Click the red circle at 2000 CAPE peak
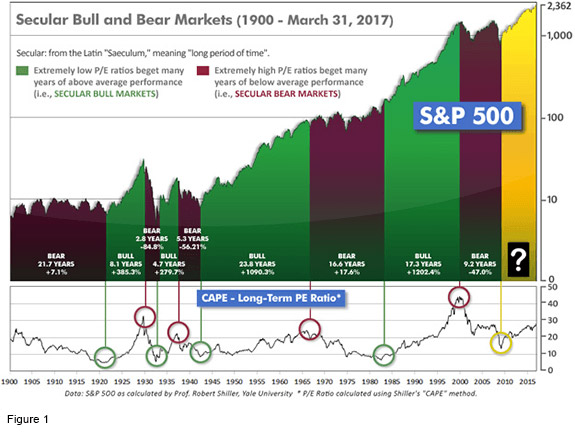 [459, 297]
